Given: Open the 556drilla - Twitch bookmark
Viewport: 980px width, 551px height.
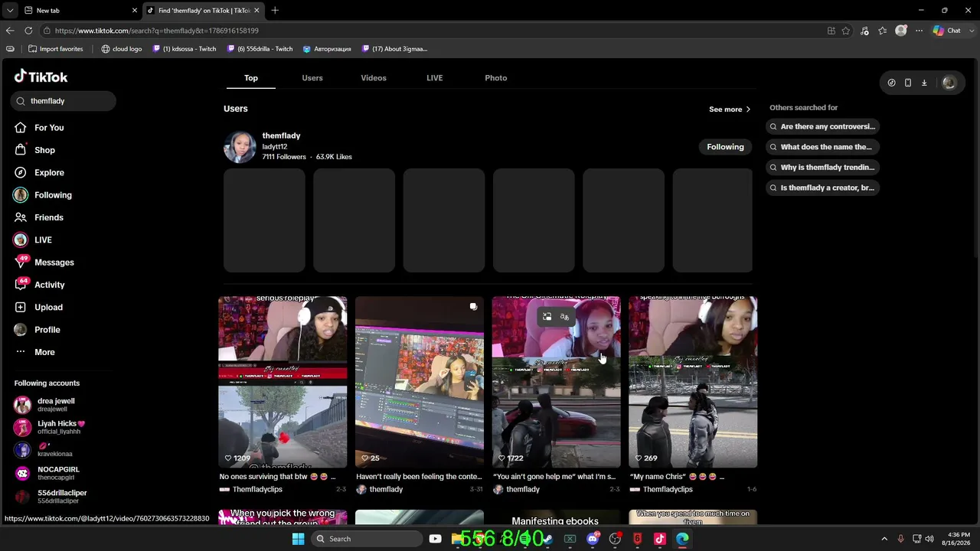Looking at the screenshot, I should (260, 49).
